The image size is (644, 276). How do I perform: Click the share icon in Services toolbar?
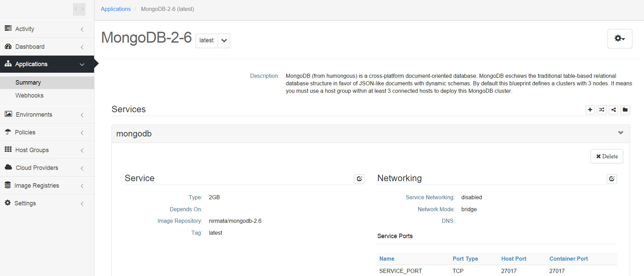[x=614, y=110]
